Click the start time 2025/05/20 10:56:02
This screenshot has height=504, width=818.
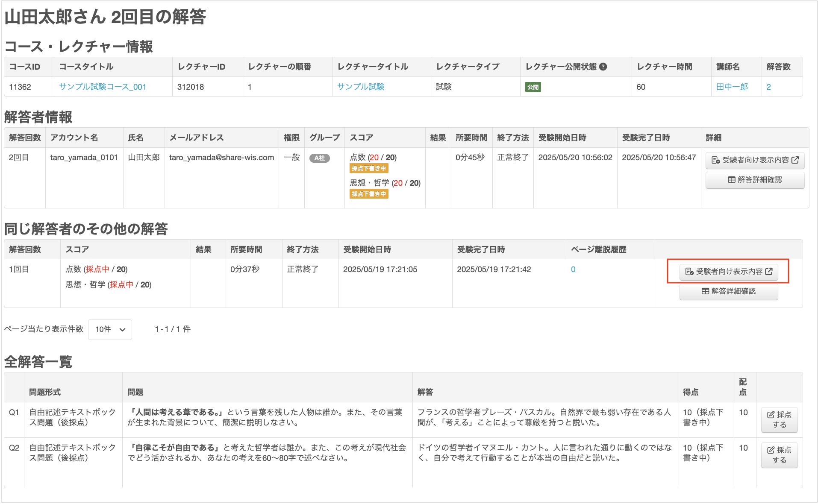[x=575, y=158]
